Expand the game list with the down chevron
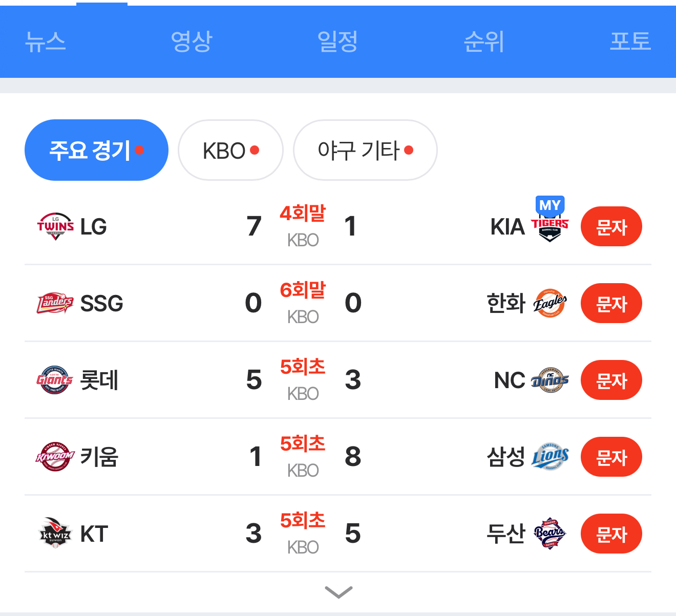This screenshot has width=676, height=616. pos(339,592)
